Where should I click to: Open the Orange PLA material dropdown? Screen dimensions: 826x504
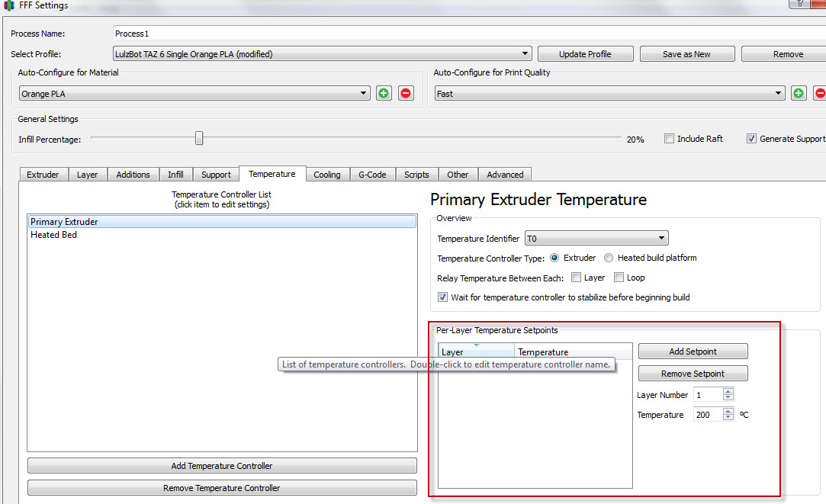click(x=194, y=93)
